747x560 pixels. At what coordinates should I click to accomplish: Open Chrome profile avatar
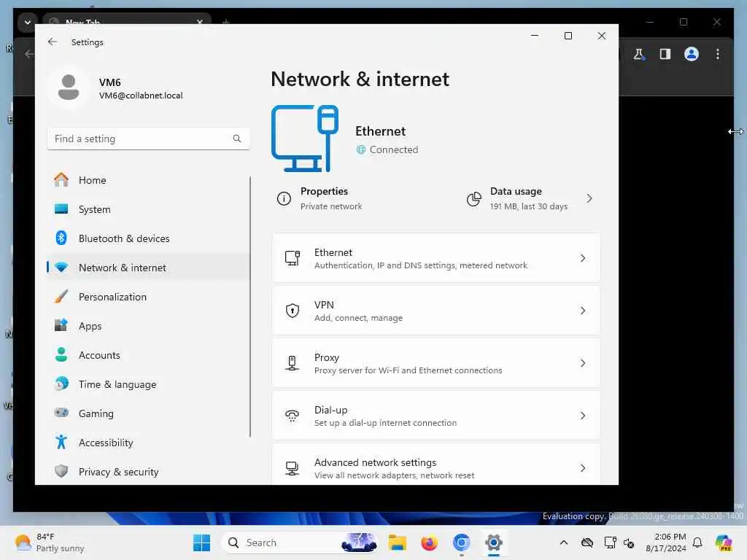click(692, 54)
